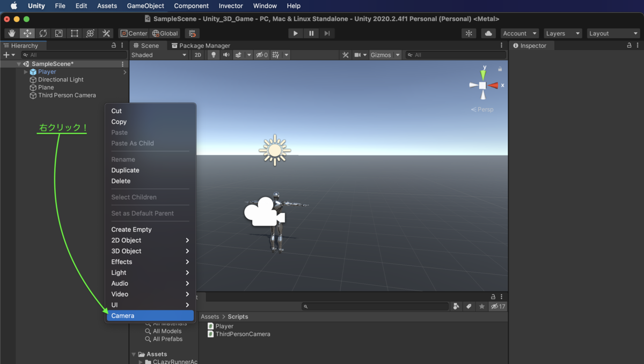Select the combined Transform tool
This screenshot has width=644, height=364.
pos(90,33)
